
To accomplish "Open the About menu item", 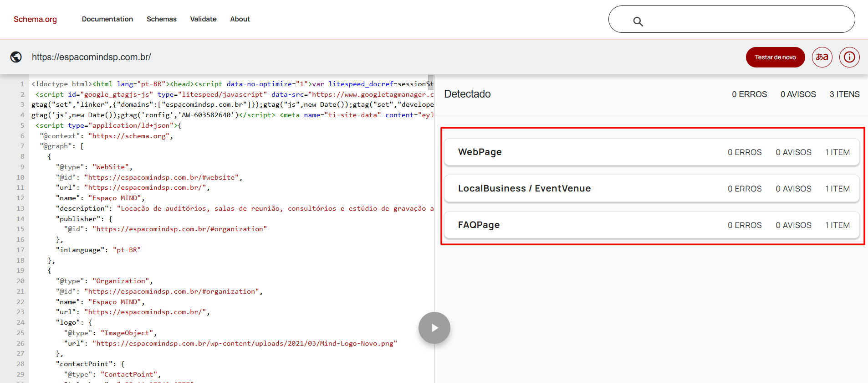I will coord(240,19).
